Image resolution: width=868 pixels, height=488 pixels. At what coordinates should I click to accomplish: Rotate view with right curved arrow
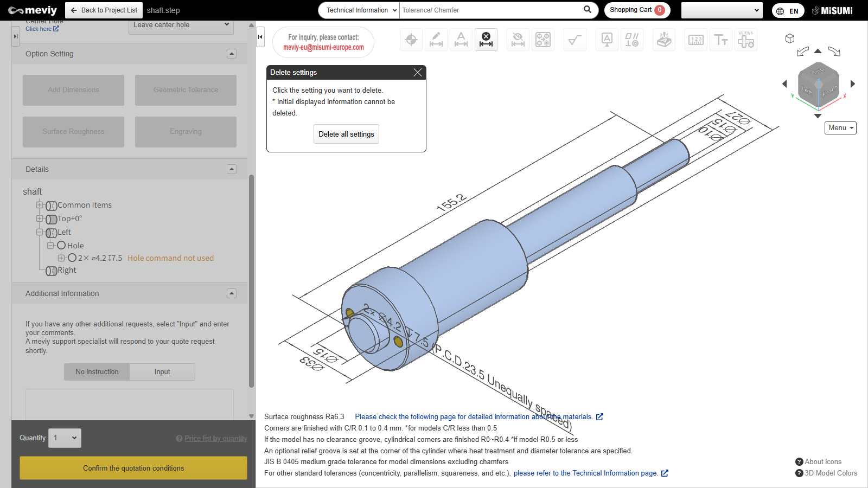click(x=834, y=52)
